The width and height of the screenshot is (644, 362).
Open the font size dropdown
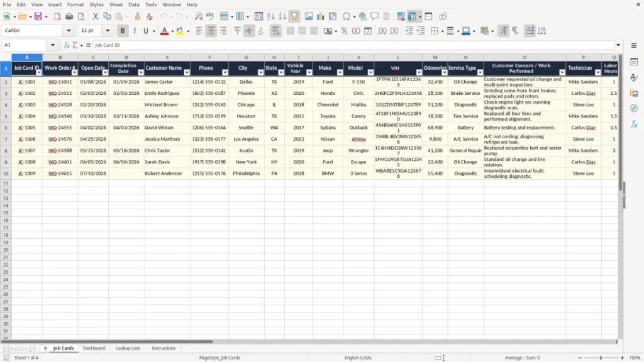point(108,30)
